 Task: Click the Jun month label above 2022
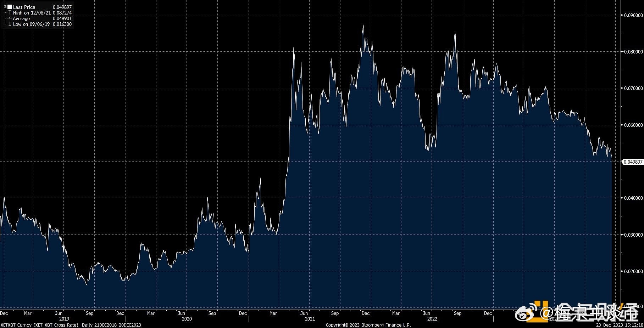coord(427,313)
